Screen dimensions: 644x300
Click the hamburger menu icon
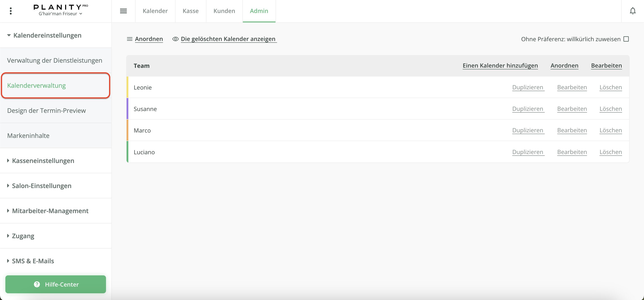pos(123,11)
